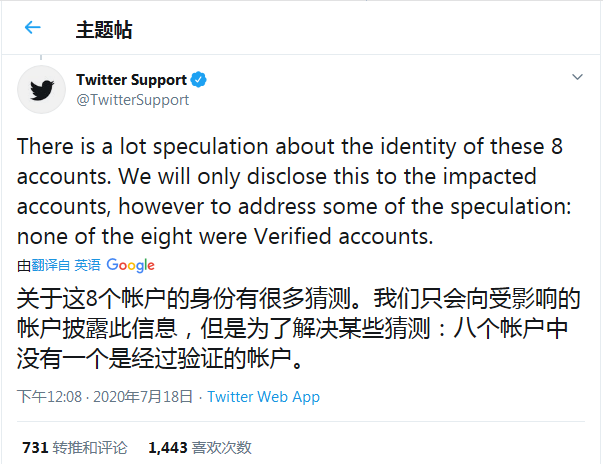603x464 pixels.
Task: Click the back arrow icon
Action: (x=33, y=28)
